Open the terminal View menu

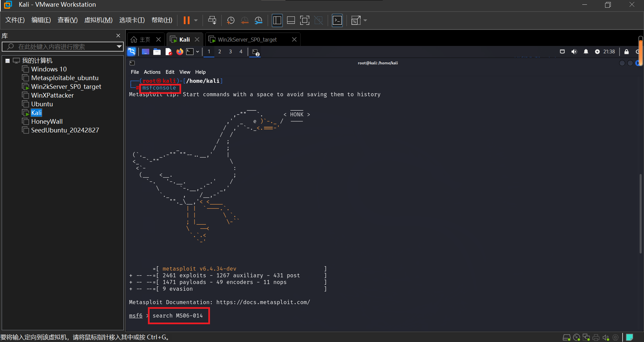pos(185,72)
